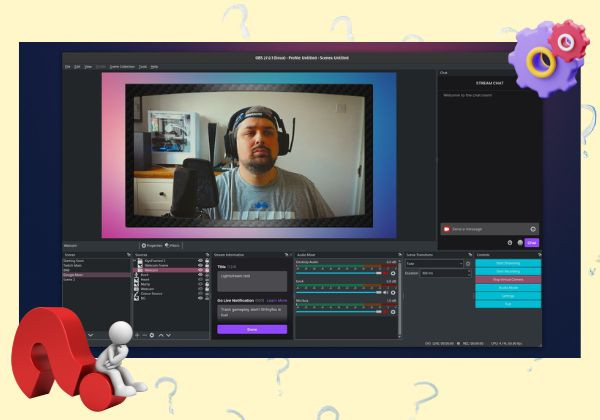The width and height of the screenshot is (600, 420).
Task: Open the Scene Collection menu
Action: [122, 67]
